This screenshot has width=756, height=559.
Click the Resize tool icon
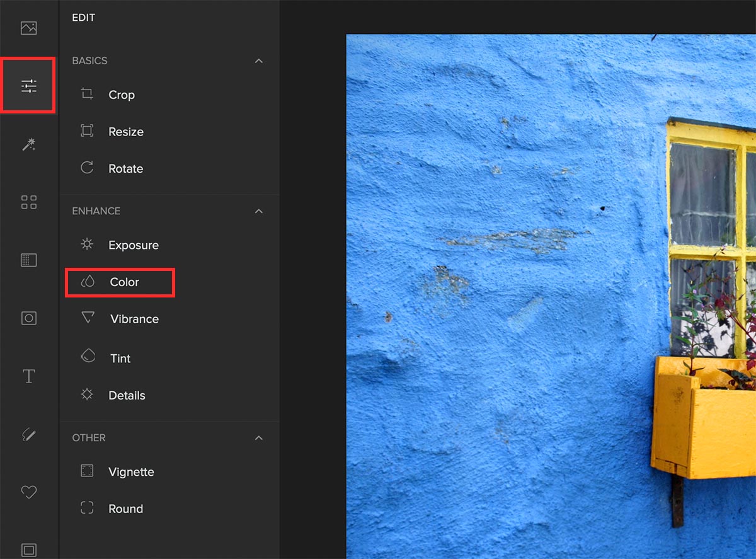87,131
